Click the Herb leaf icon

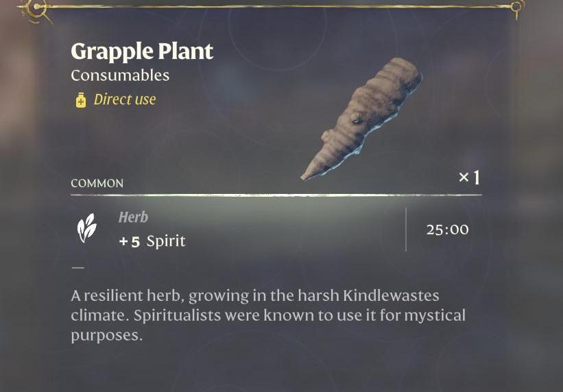click(x=86, y=229)
